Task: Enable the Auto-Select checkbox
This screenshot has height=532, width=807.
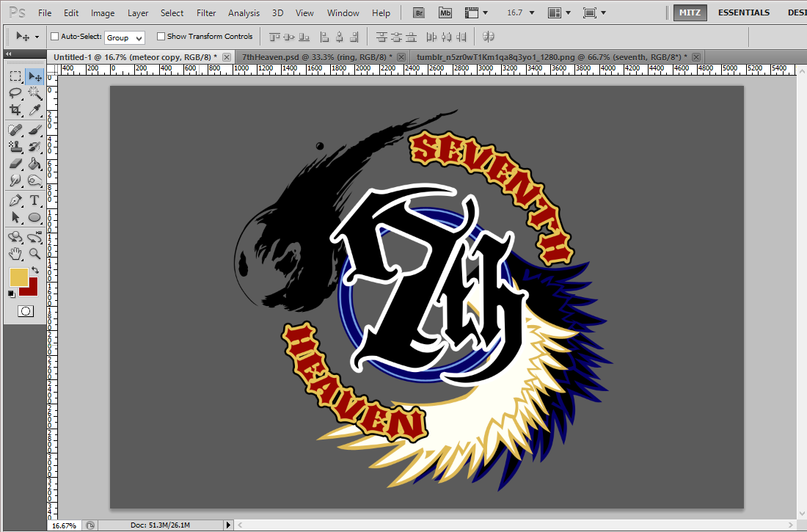Action: [54, 36]
